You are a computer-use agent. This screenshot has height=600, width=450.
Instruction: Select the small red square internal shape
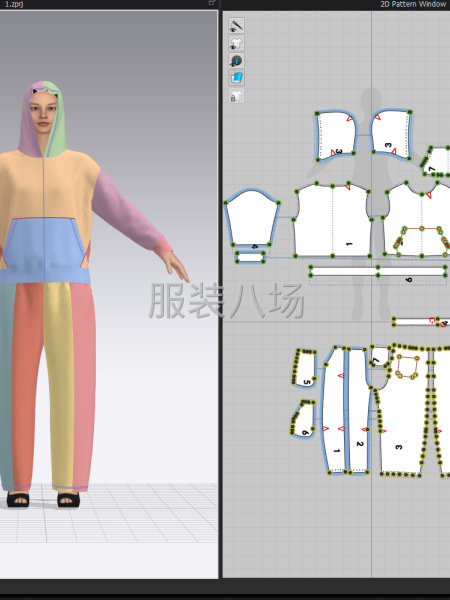pos(407,366)
